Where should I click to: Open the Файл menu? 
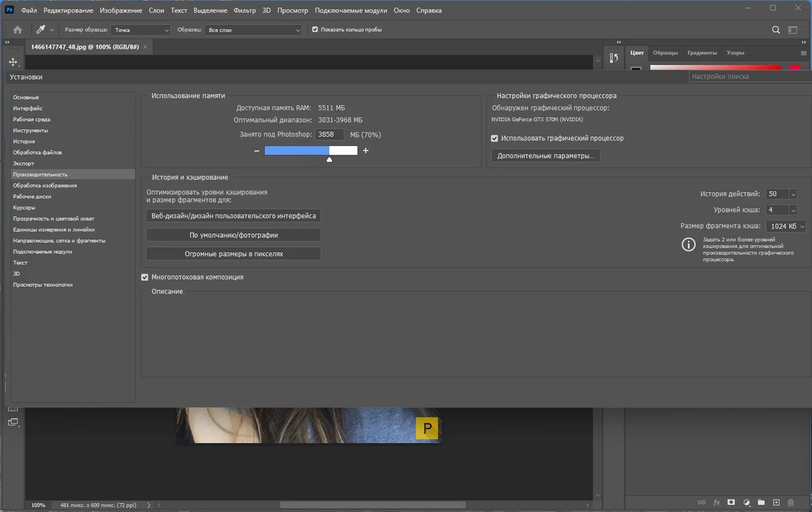tap(29, 11)
